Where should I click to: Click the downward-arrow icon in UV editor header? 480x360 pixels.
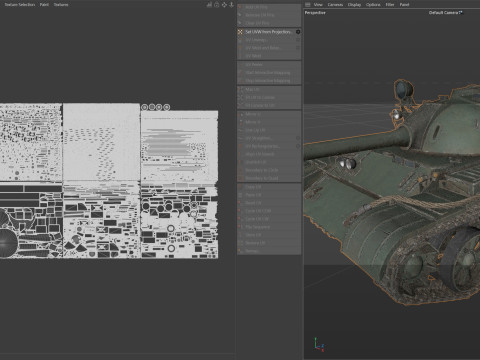(231, 5)
